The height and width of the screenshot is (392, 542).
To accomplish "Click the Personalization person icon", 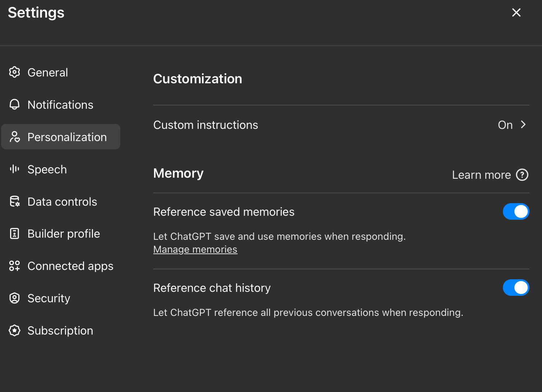I will click(x=15, y=137).
